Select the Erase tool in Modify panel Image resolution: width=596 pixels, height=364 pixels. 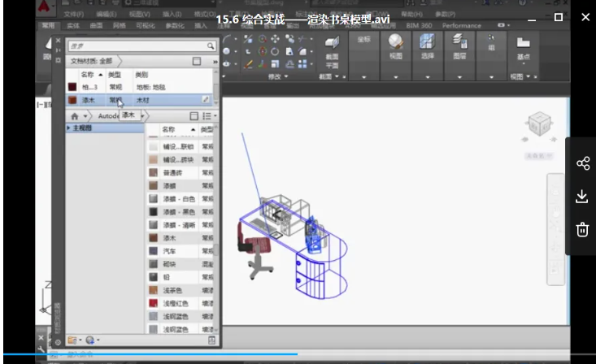tap(248, 64)
